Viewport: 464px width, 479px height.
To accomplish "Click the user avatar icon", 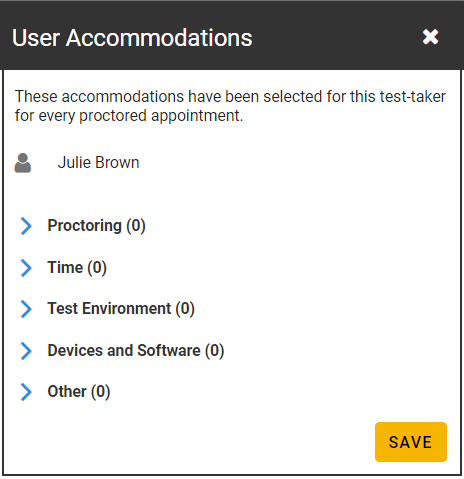I will click(23, 163).
